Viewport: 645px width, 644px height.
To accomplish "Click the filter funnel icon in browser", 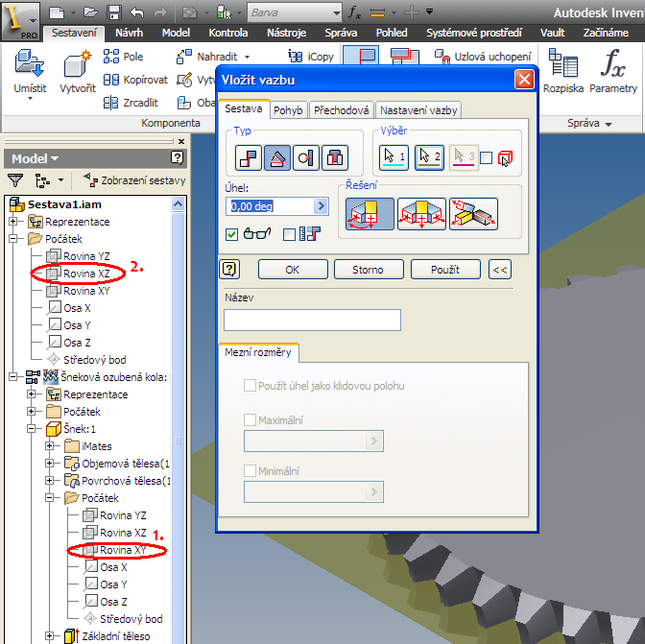I will click(x=15, y=180).
